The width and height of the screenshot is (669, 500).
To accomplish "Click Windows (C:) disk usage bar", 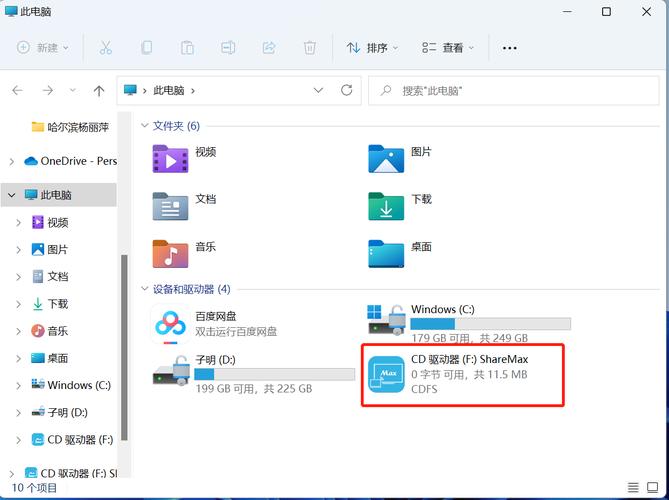I will [491, 324].
